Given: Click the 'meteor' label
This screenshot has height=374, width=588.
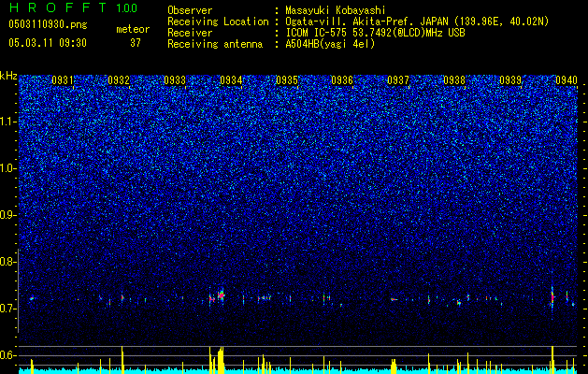Looking at the screenshot, I should (x=133, y=29).
